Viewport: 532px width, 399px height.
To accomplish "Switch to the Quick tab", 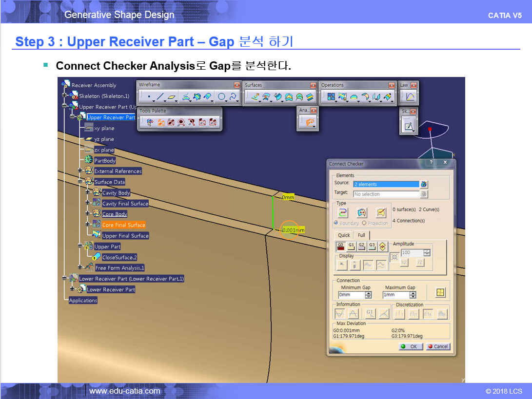I will pos(344,235).
